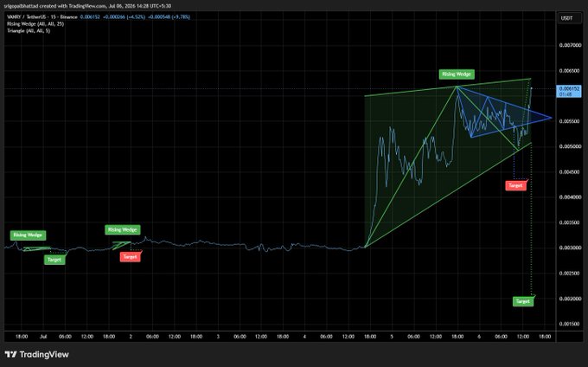Click the 0.004000 price axis label

pos(570,197)
